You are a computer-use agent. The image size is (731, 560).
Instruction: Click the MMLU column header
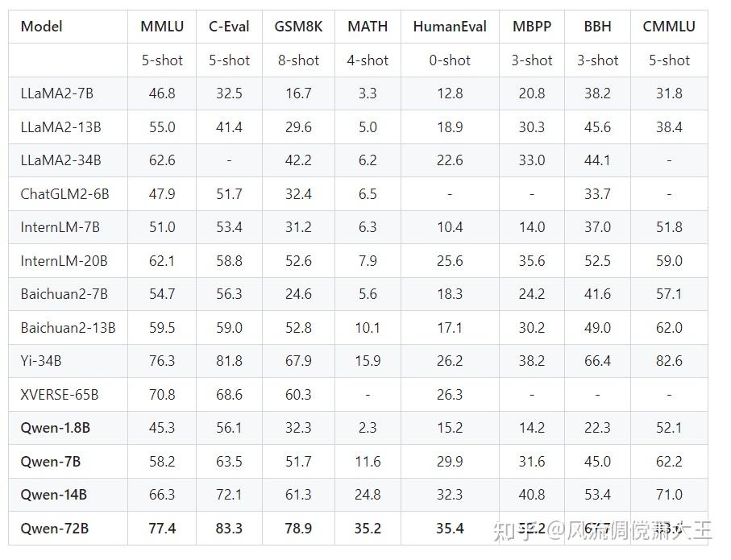(162, 27)
